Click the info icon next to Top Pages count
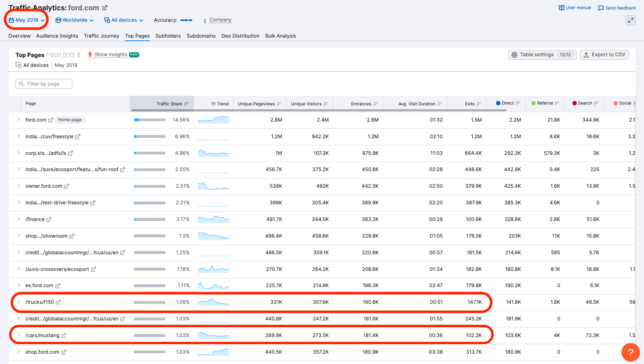Screen dimensions: 644x364 79,55
